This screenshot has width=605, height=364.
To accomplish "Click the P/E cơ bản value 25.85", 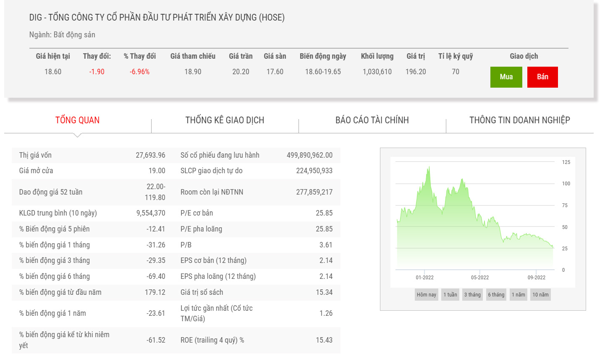I will (x=324, y=213).
